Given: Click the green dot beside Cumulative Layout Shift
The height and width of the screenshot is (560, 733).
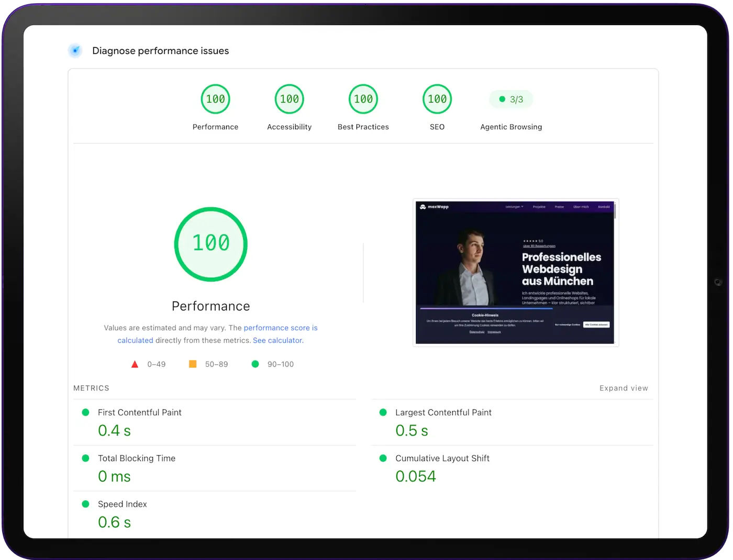Looking at the screenshot, I should click(x=383, y=458).
